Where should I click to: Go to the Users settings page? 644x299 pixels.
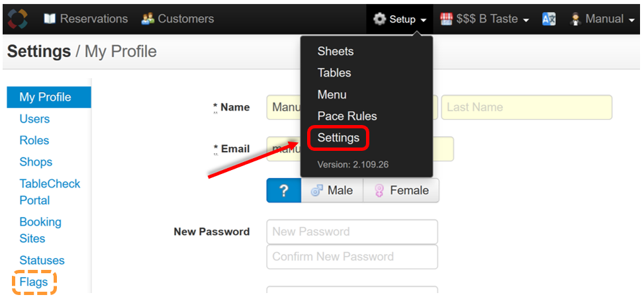pyautogui.click(x=34, y=118)
